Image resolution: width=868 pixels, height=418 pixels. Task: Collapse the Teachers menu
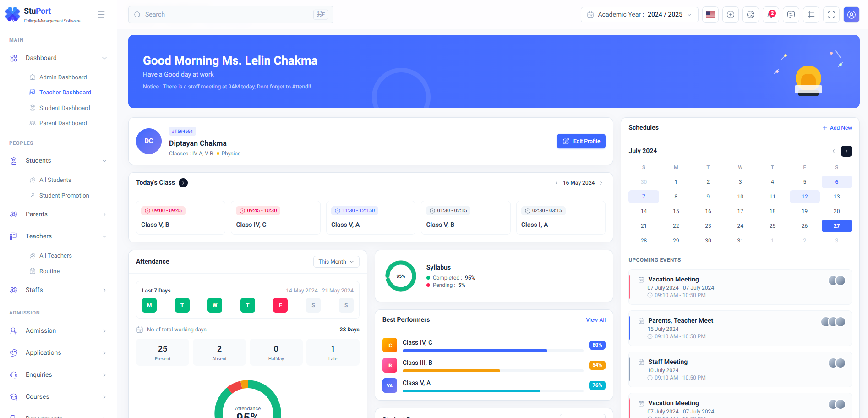coord(104,236)
